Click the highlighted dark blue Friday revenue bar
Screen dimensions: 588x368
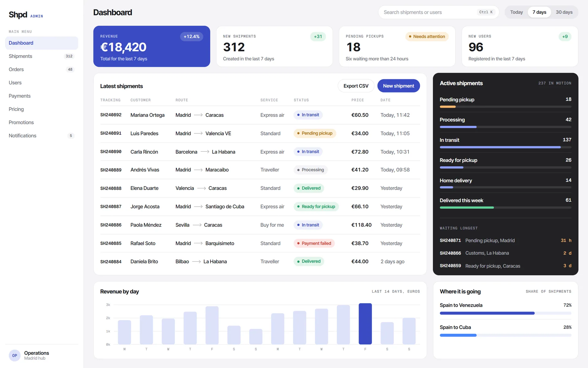[x=365, y=324]
